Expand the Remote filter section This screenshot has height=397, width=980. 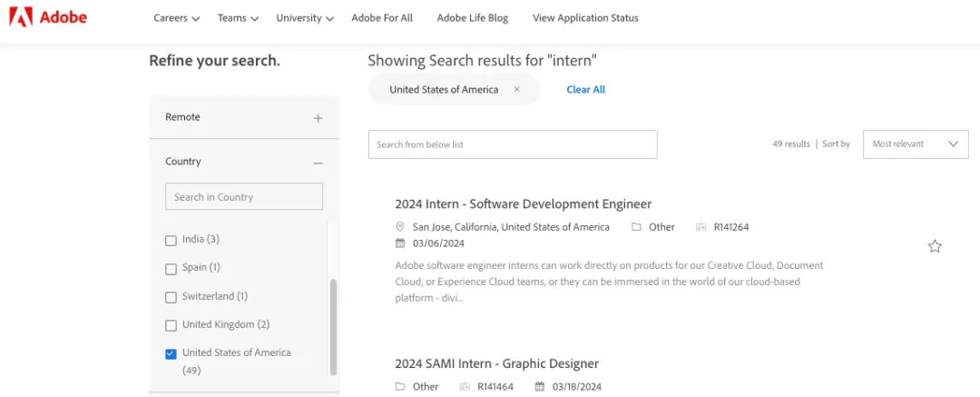(x=318, y=118)
